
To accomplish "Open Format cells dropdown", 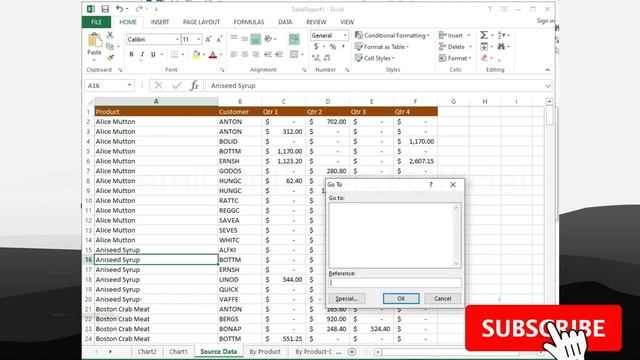I will pos(455,58).
